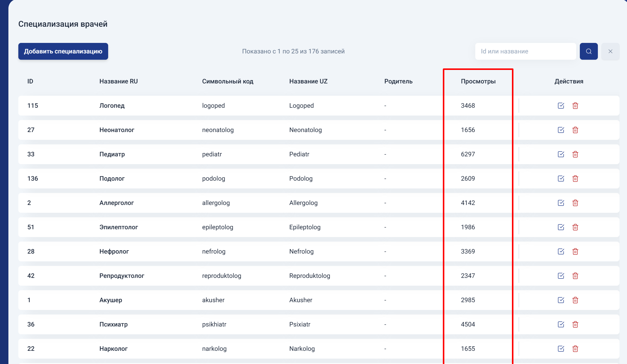627x364 pixels.
Task: Delete the Психиатр row via trash icon
Action: [x=575, y=324]
